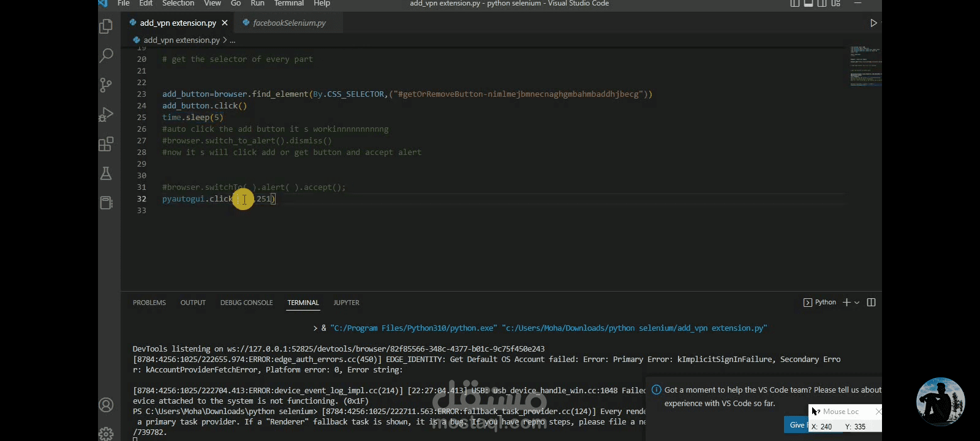The width and height of the screenshot is (980, 441).
Task: Close the add_vpn extension.py tab
Action: [225, 23]
